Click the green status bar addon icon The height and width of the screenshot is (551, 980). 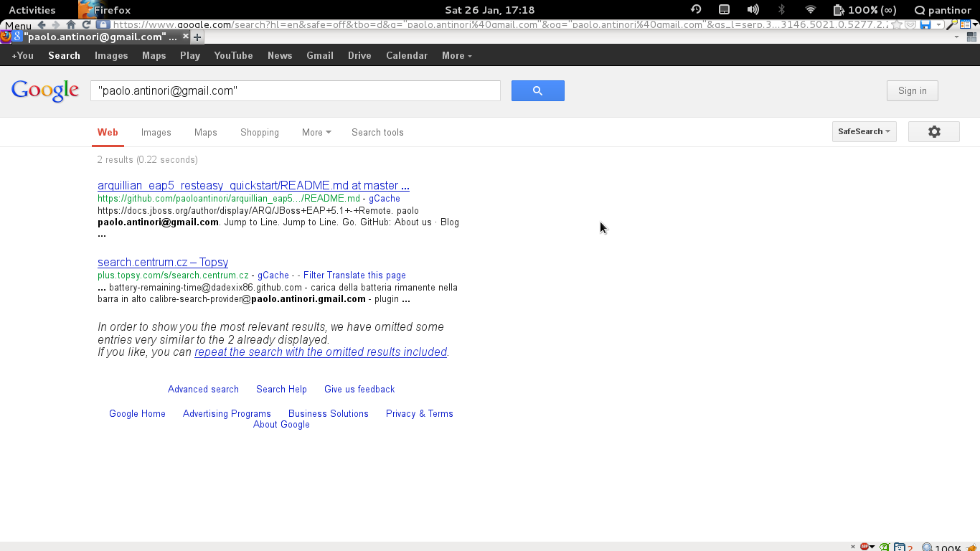pos(885,547)
